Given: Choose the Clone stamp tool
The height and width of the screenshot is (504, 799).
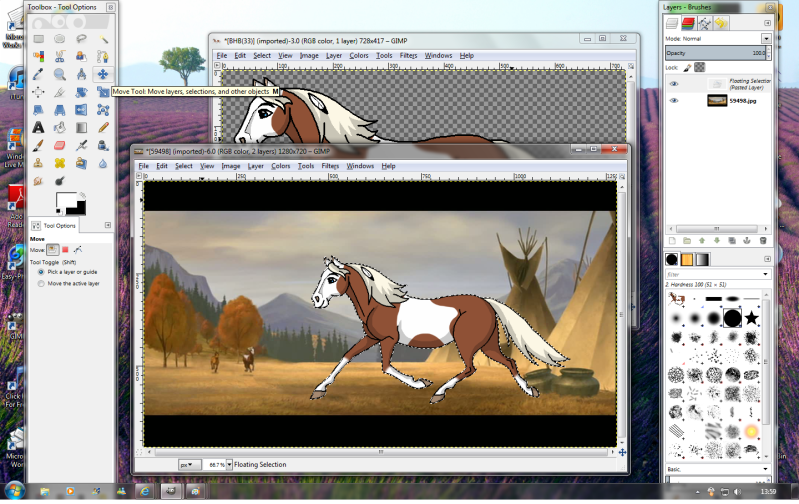Looking at the screenshot, I should (38, 163).
